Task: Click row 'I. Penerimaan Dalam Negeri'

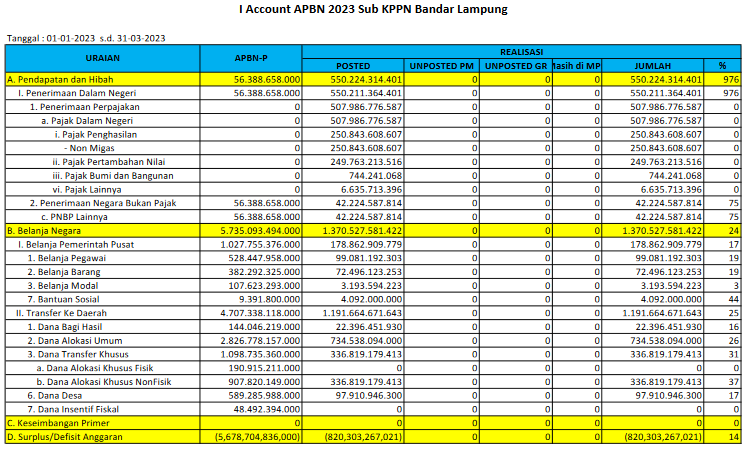Action: pyautogui.click(x=373, y=93)
